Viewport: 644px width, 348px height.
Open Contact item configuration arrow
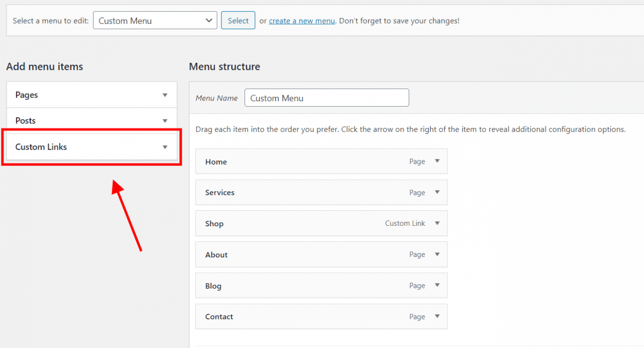tap(437, 316)
